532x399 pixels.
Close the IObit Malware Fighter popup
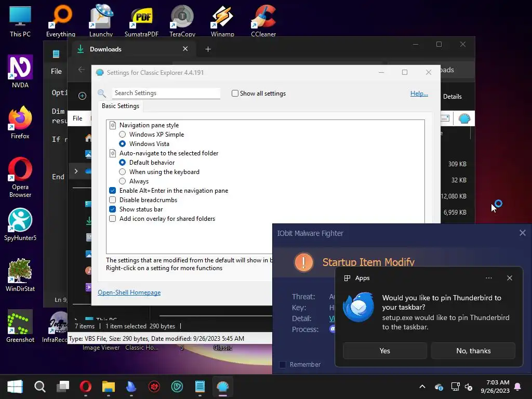tap(523, 233)
